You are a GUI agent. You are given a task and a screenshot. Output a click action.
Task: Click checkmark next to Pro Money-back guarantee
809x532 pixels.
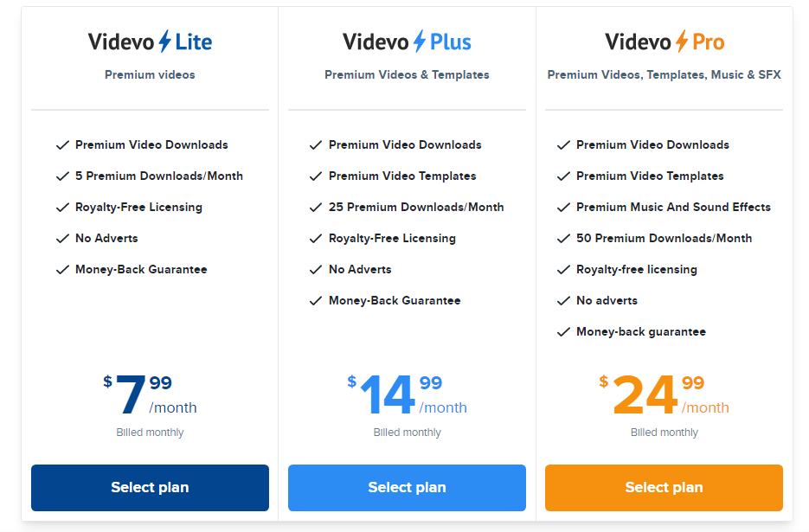563,332
